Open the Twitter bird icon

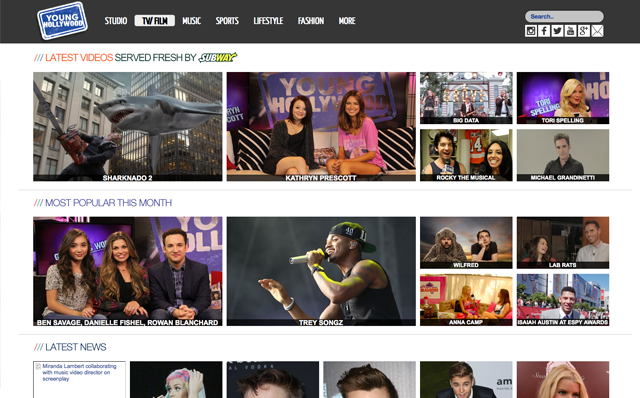point(557,31)
